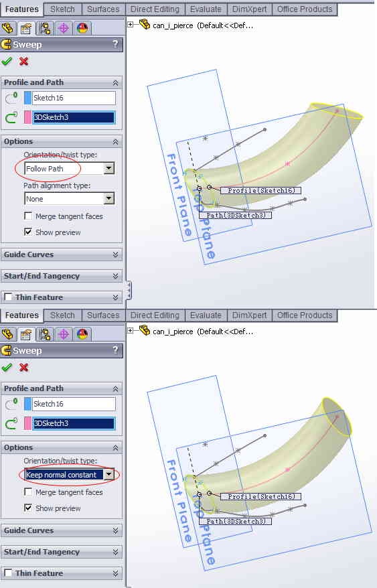377x588 pixels.
Task: Open DimXpertManager icon in Follow Path screenshot
Action: [64, 28]
